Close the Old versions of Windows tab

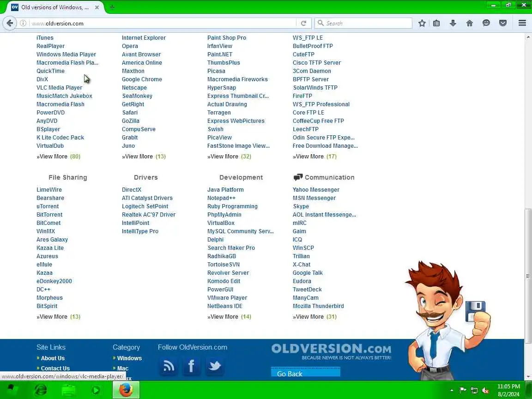click(x=97, y=7)
